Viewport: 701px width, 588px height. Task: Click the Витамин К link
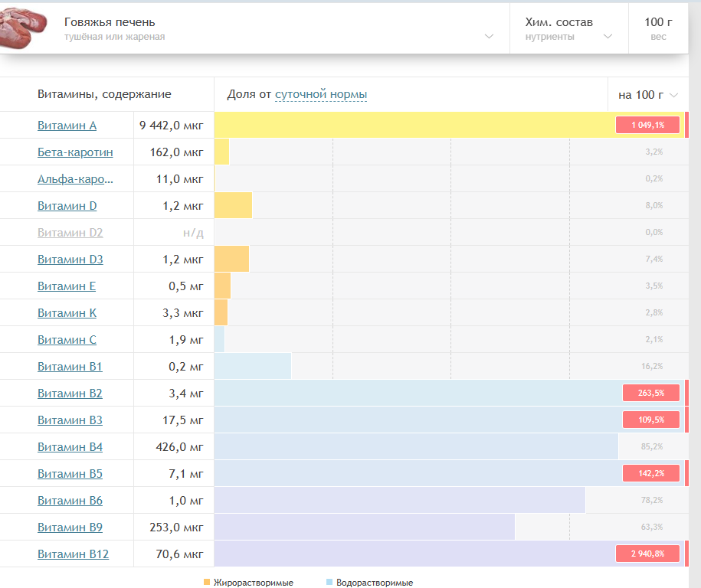[67, 313]
